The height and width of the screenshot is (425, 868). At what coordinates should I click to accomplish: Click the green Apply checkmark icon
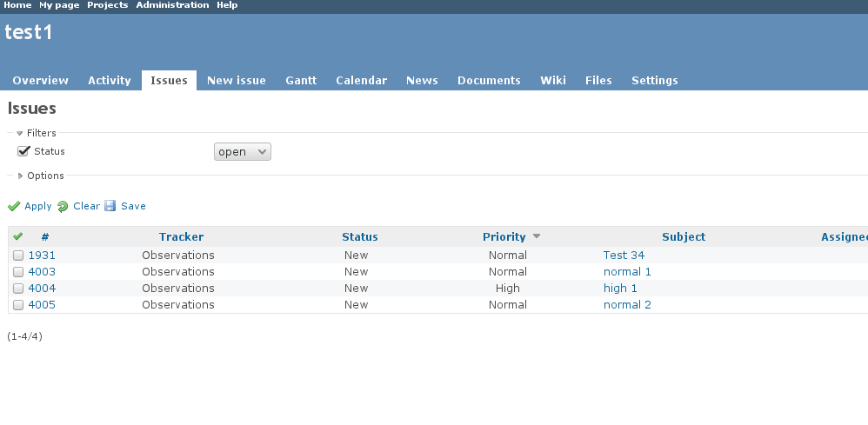tap(14, 207)
